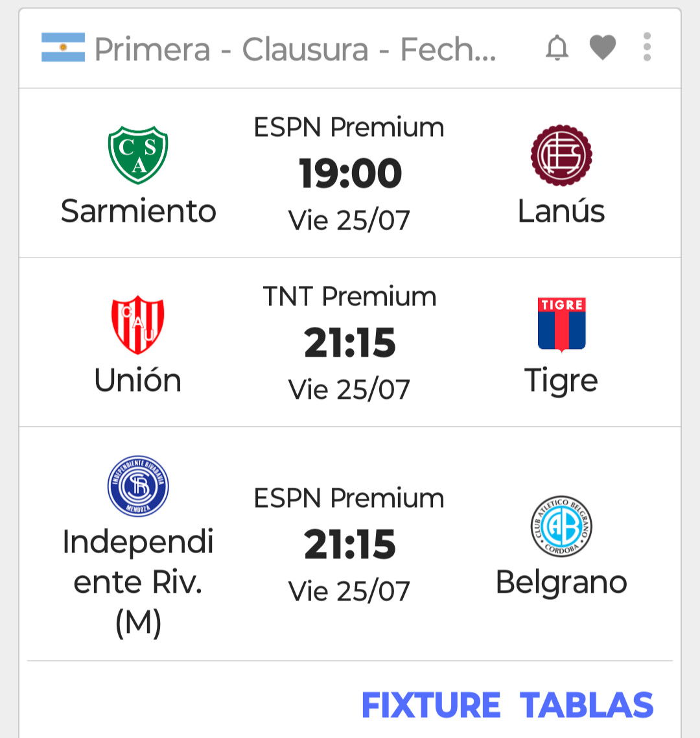The height and width of the screenshot is (738, 700).
Task: Open the three-dot options menu
Action: click(647, 47)
